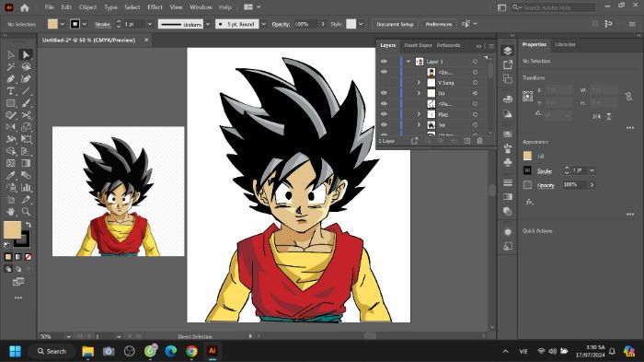Hide the Path sublayer below Da

tap(384, 104)
